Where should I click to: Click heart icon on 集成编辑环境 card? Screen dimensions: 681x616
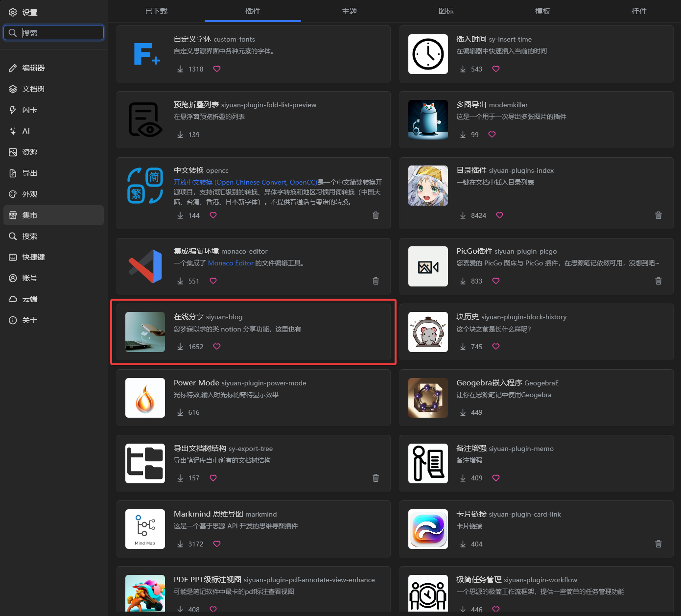213,281
